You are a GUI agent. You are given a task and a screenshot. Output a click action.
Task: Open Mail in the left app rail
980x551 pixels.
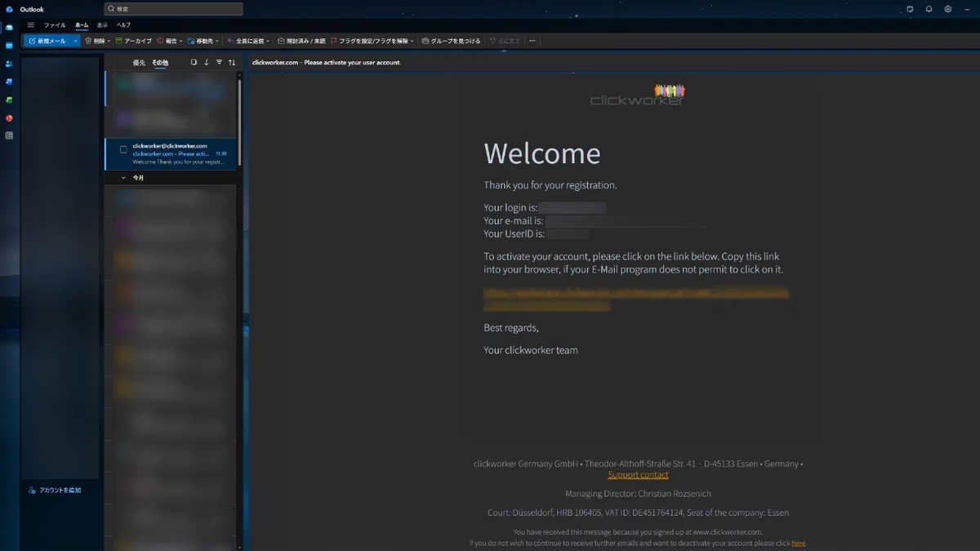[x=9, y=27]
